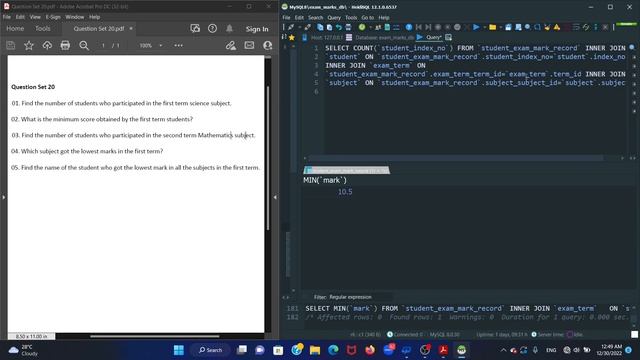Show hidden system tray icons chevron
The width and height of the screenshot is (640, 360).
[503, 350]
